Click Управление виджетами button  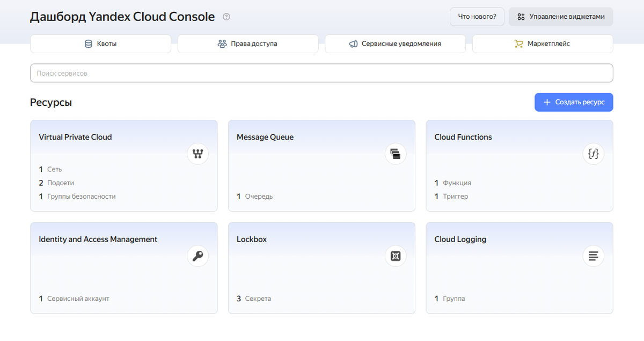pos(561,17)
